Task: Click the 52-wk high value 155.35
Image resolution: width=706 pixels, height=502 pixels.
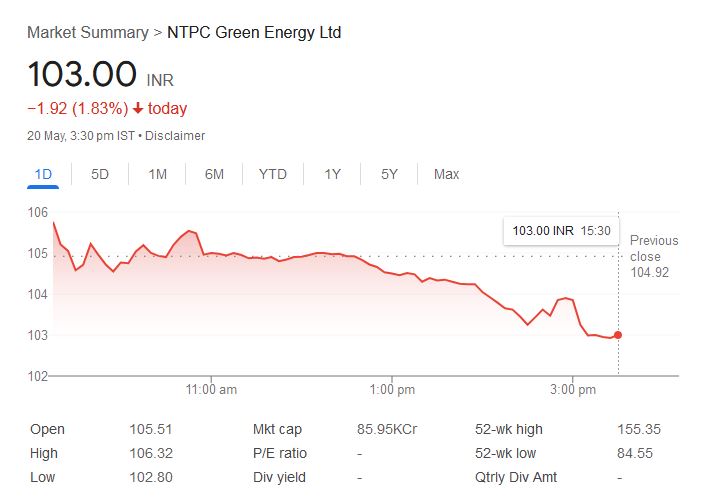Action: 638,429
